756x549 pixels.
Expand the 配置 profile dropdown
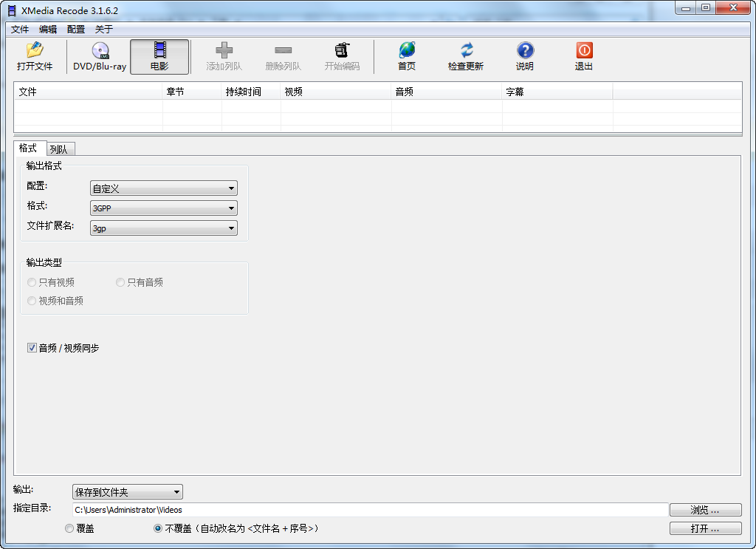pyautogui.click(x=164, y=188)
